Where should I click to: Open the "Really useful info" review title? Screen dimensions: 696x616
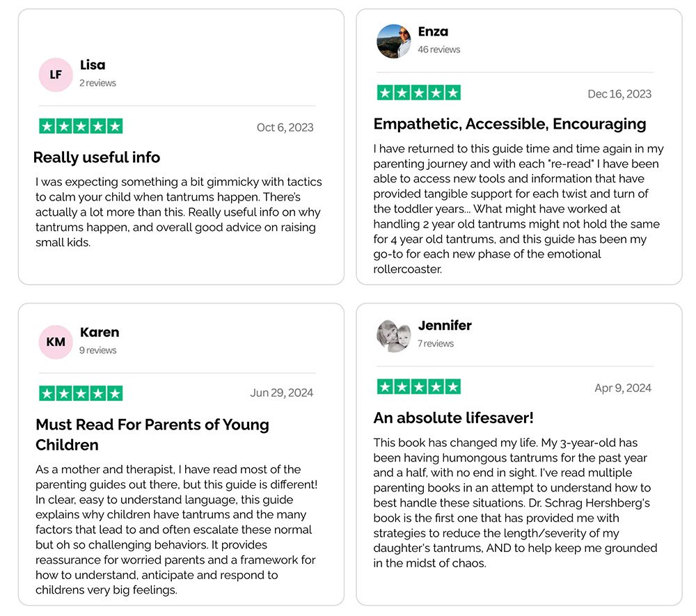[x=97, y=157]
